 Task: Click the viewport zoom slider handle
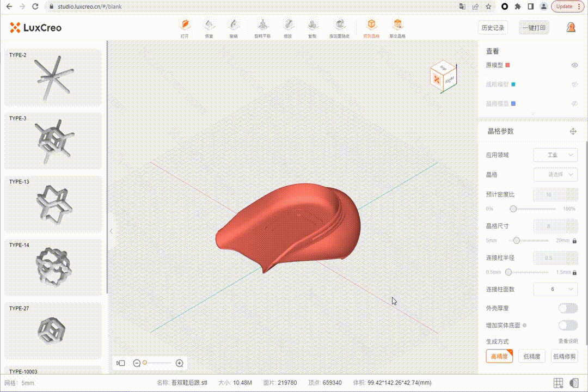[x=145, y=363]
